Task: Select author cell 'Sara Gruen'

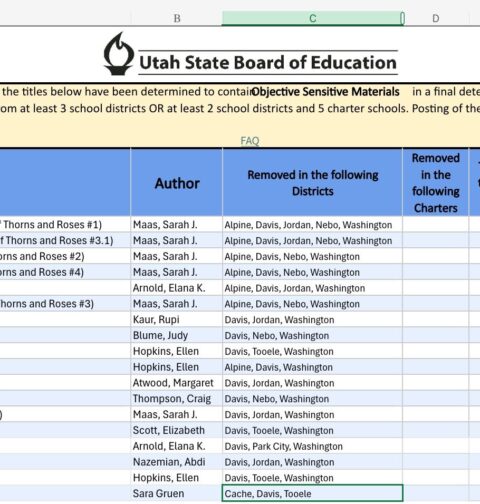Action: click(x=177, y=494)
